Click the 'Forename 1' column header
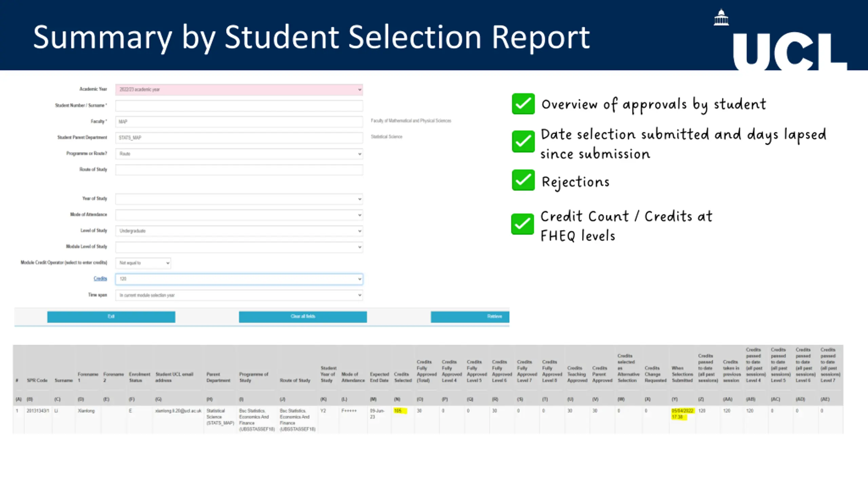868x488 pixels. pyautogui.click(x=88, y=377)
